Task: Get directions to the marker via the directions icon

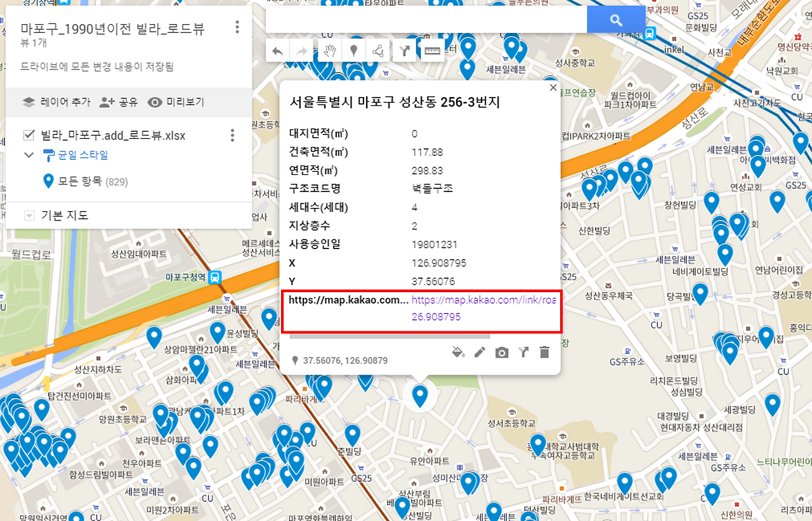Action: click(x=523, y=352)
